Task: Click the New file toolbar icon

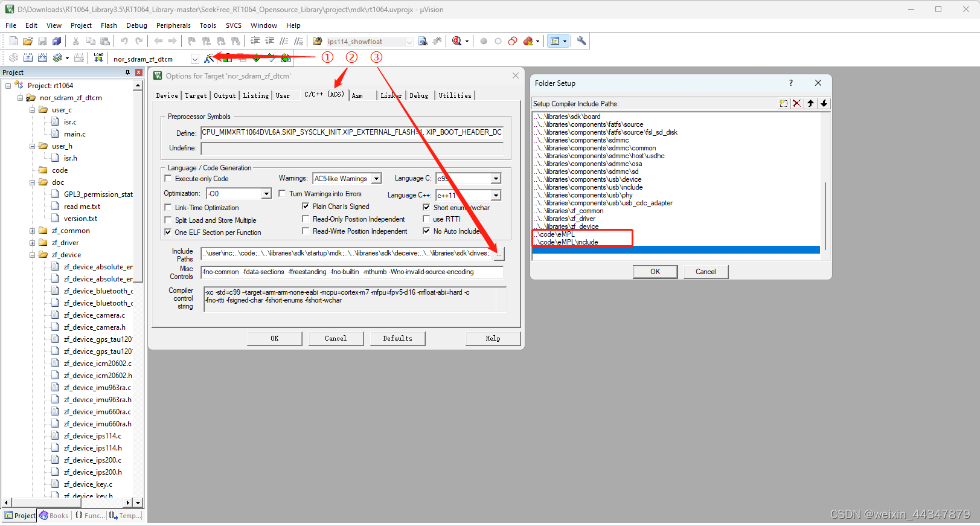Action: tap(13, 41)
